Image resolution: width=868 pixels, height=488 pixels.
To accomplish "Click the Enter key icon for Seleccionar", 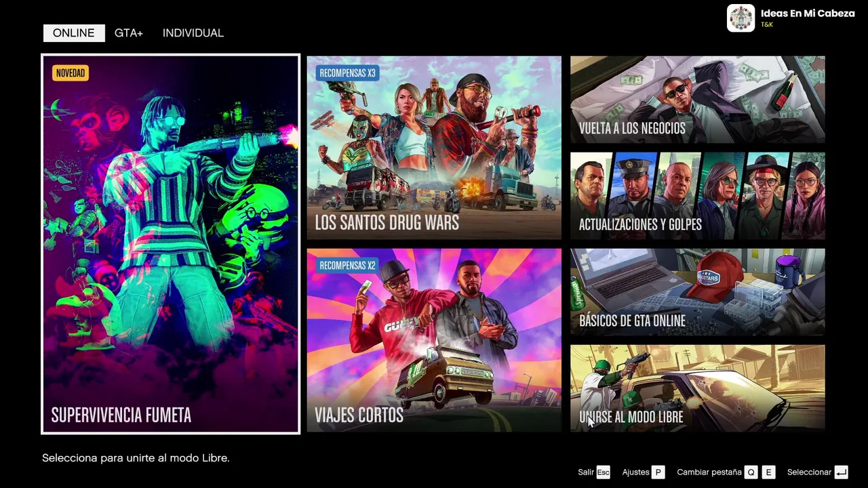I will tap(841, 472).
